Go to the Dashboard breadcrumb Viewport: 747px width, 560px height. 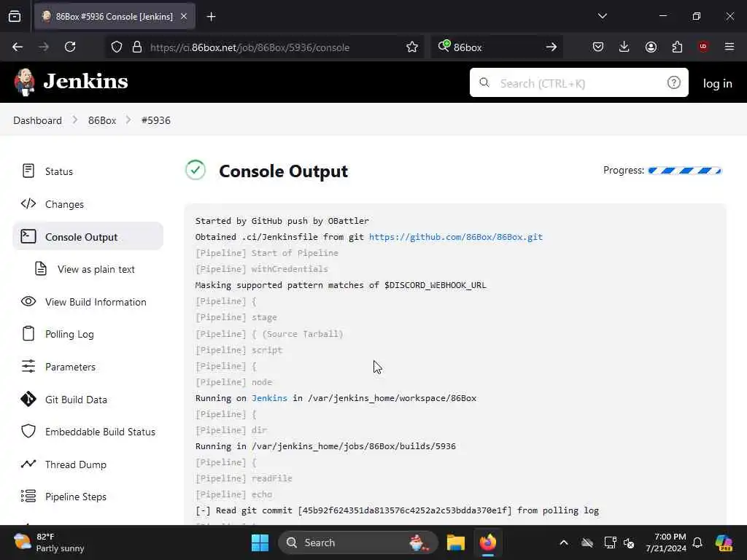click(38, 120)
